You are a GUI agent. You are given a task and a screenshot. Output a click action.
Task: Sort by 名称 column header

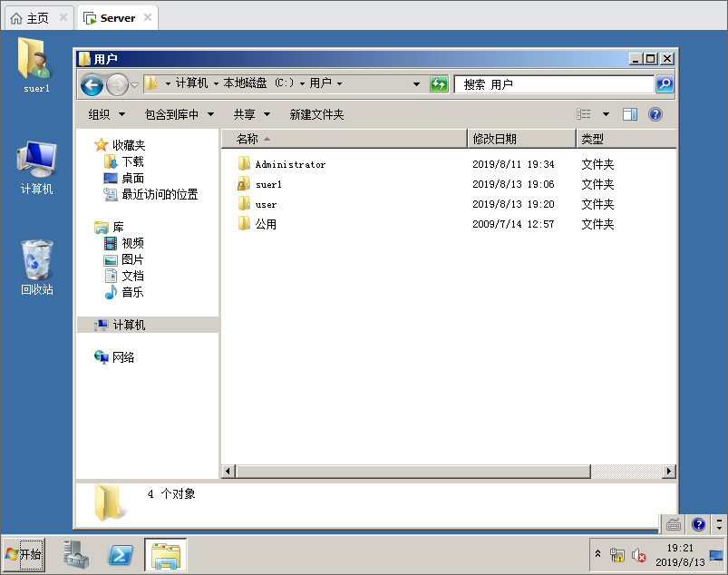pyautogui.click(x=344, y=139)
